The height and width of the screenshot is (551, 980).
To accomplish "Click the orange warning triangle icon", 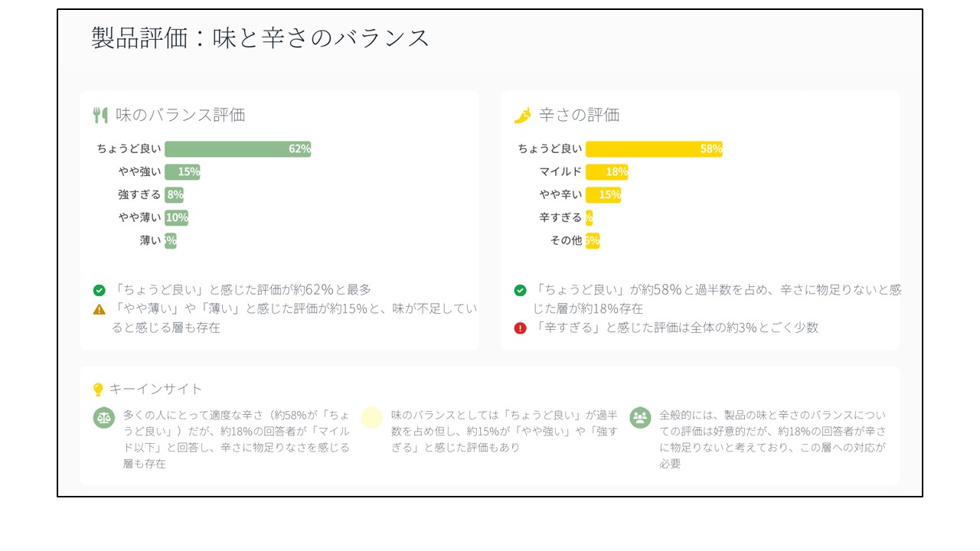I will (100, 309).
